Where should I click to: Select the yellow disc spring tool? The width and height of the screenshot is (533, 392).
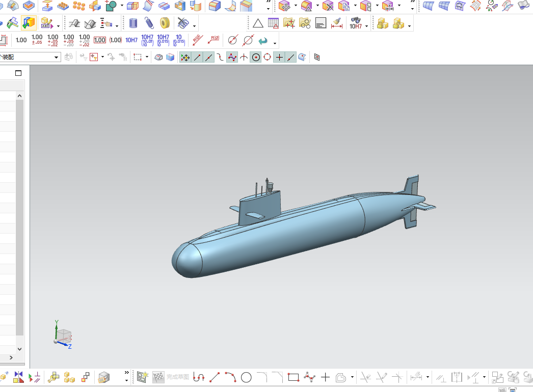(x=165, y=23)
